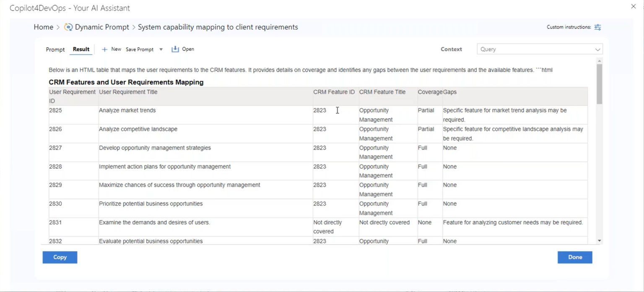Switch to the Prompt tab
The width and height of the screenshot is (644, 292).
55,49
